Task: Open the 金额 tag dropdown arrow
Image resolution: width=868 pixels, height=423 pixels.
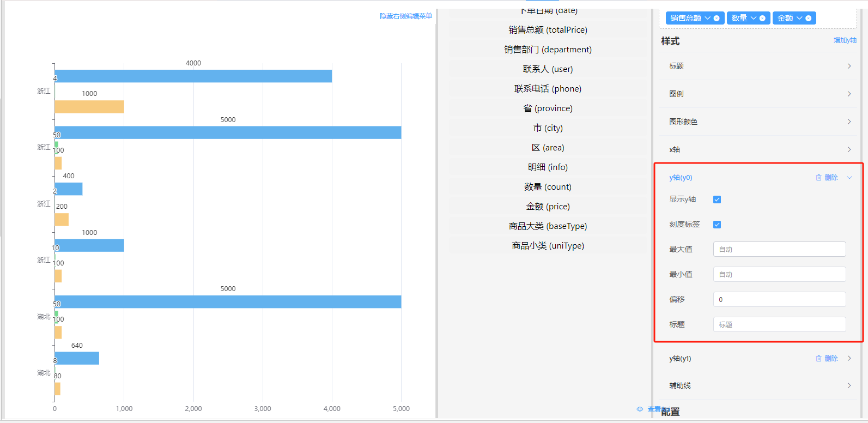Action: click(799, 18)
